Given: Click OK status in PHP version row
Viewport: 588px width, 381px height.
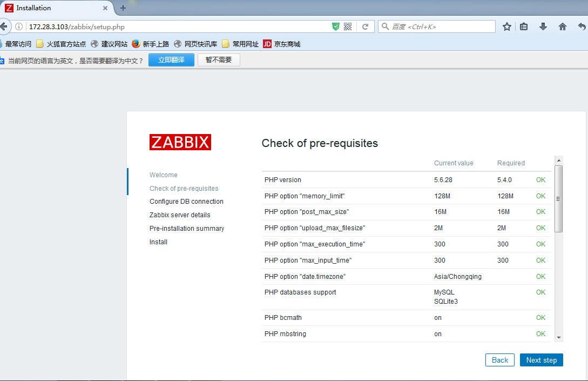Looking at the screenshot, I should pos(540,180).
